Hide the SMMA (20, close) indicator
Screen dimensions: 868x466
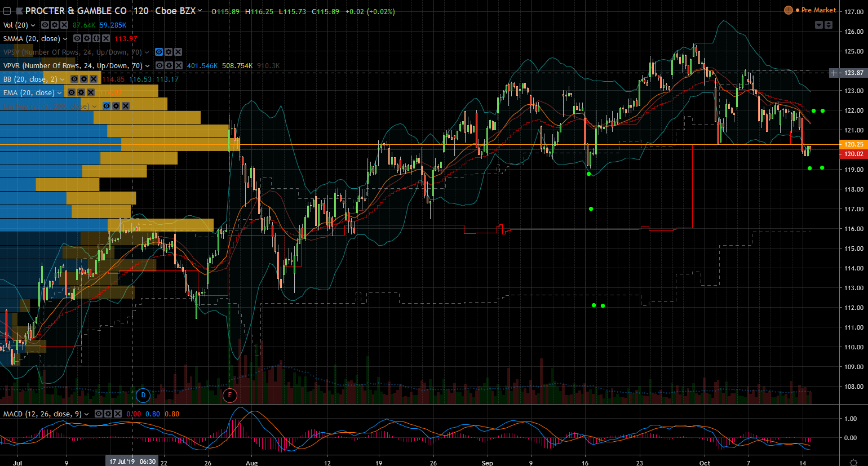(x=77, y=38)
